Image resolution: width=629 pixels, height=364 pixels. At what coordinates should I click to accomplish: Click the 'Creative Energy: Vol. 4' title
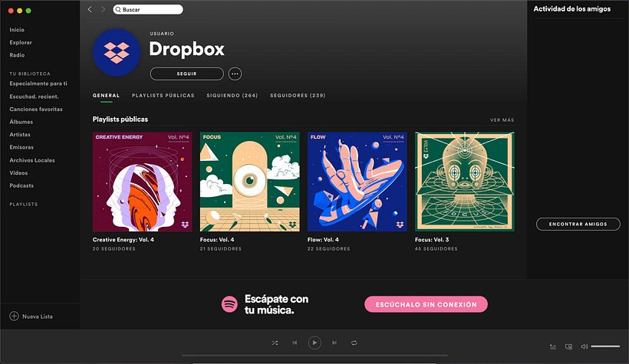(x=123, y=240)
